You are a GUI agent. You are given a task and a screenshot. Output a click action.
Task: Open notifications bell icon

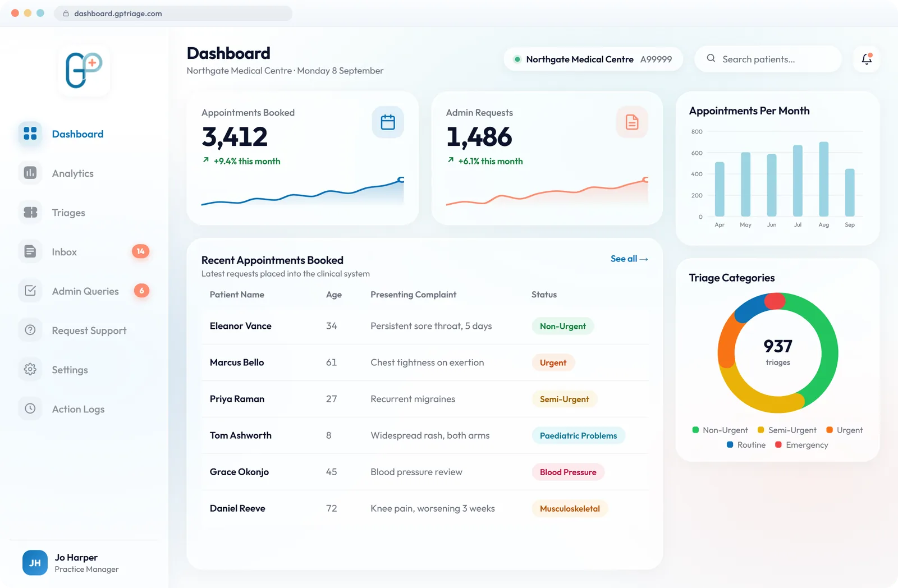pyautogui.click(x=867, y=59)
